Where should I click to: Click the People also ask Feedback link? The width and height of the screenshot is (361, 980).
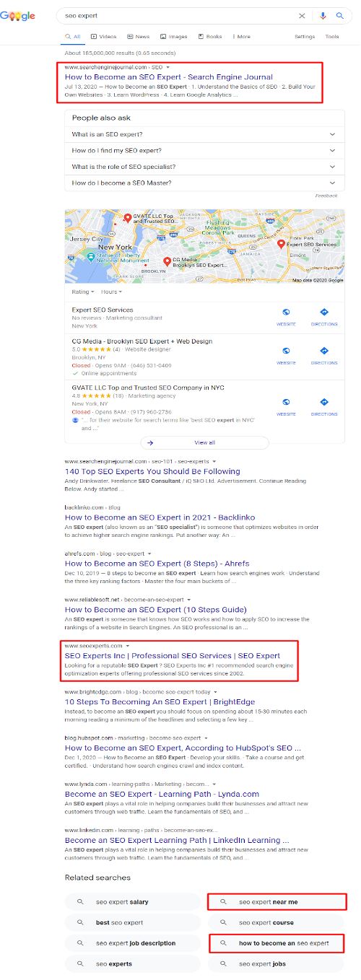click(326, 196)
